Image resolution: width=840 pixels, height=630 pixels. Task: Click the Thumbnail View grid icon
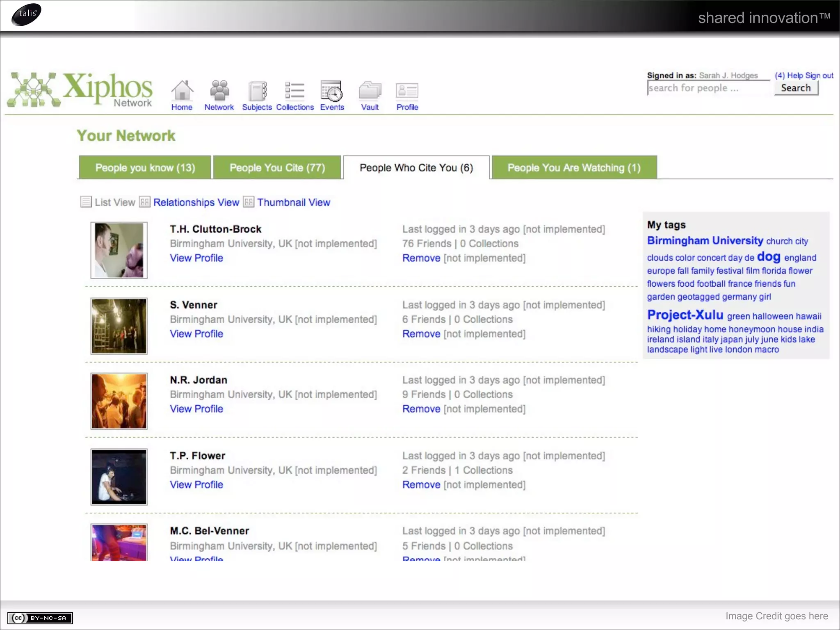tap(249, 202)
